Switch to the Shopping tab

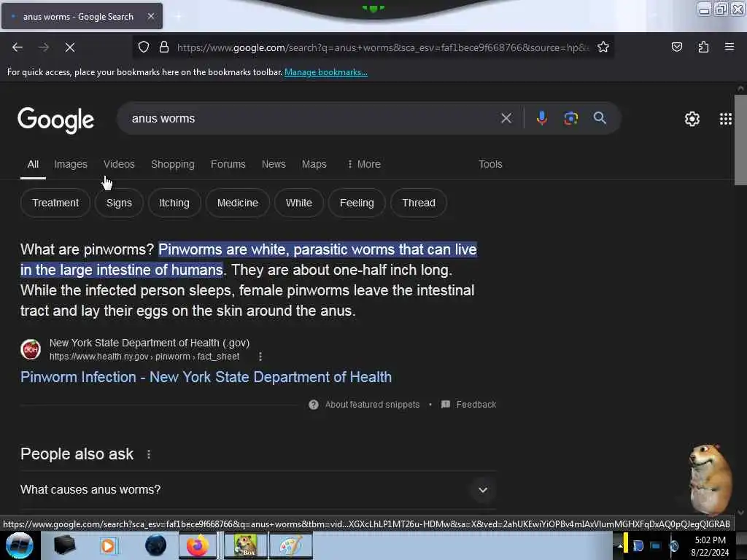point(172,164)
